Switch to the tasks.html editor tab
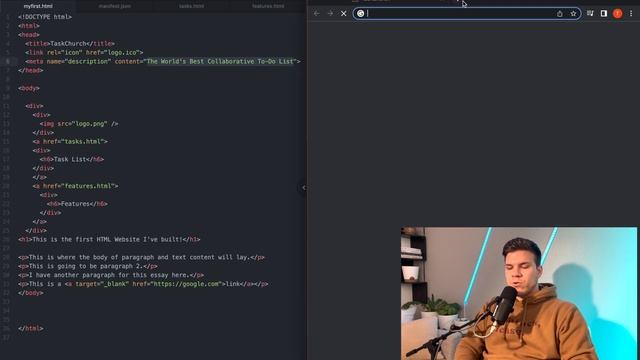The width and height of the screenshot is (640, 360). [191, 6]
